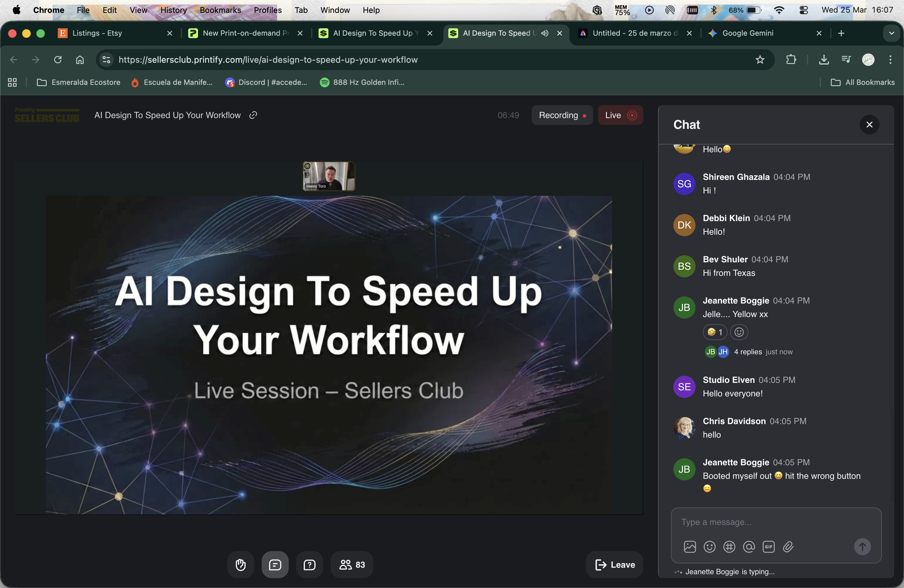
Task: Open the Profiles menu
Action: [x=268, y=10]
